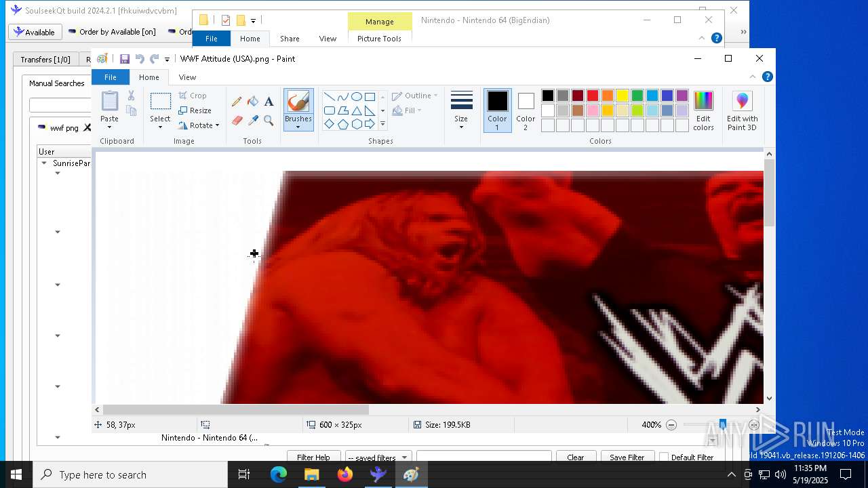This screenshot has height=488, width=868.
Task: Click the Windows taskbar search box
Action: (x=130, y=474)
